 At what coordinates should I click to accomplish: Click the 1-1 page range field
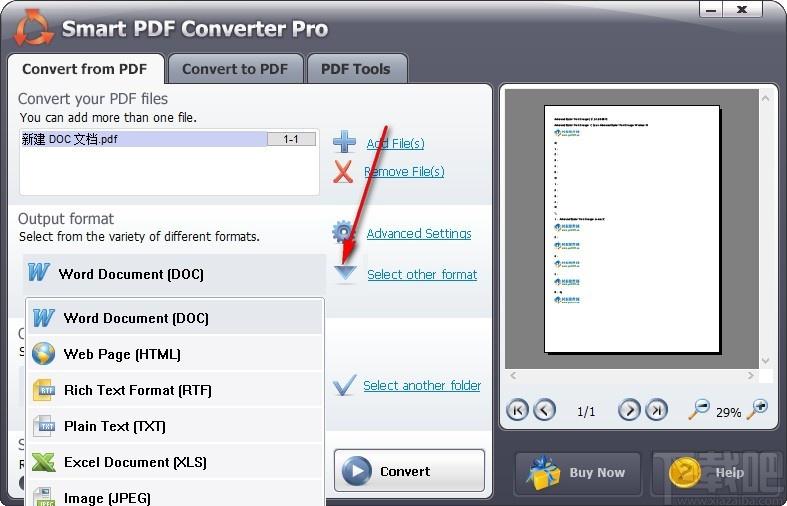coord(292,139)
